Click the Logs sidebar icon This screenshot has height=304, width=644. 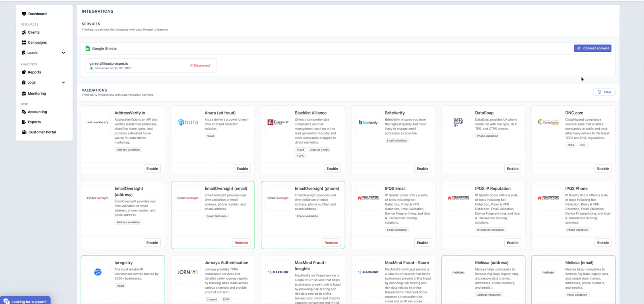(x=24, y=82)
